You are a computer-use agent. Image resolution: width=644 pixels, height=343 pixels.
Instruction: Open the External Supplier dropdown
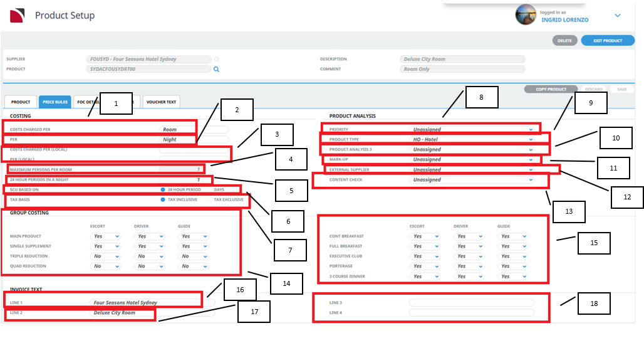(472, 169)
